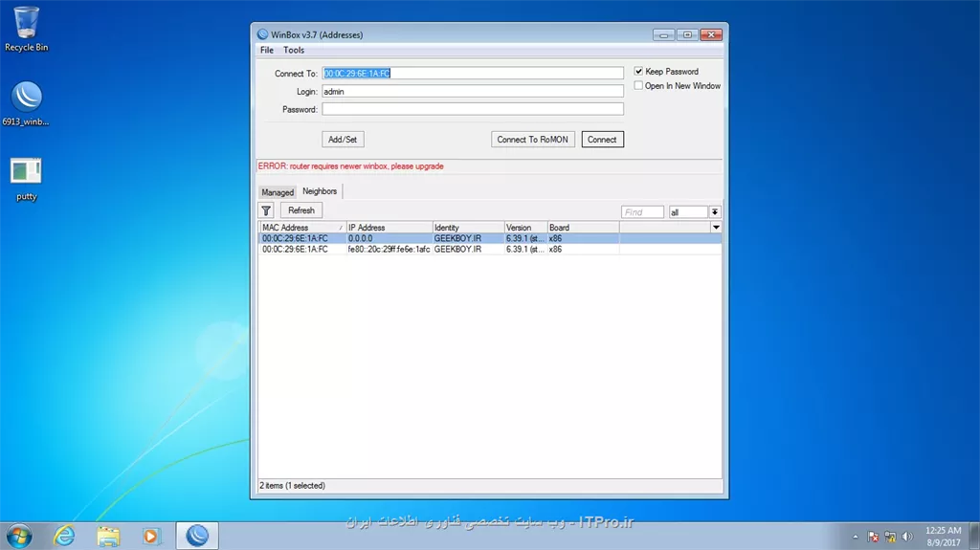Image resolution: width=980 pixels, height=550 pixels.
Task: Expand the filter options arrow button
Action: click(x=715, y=212)
